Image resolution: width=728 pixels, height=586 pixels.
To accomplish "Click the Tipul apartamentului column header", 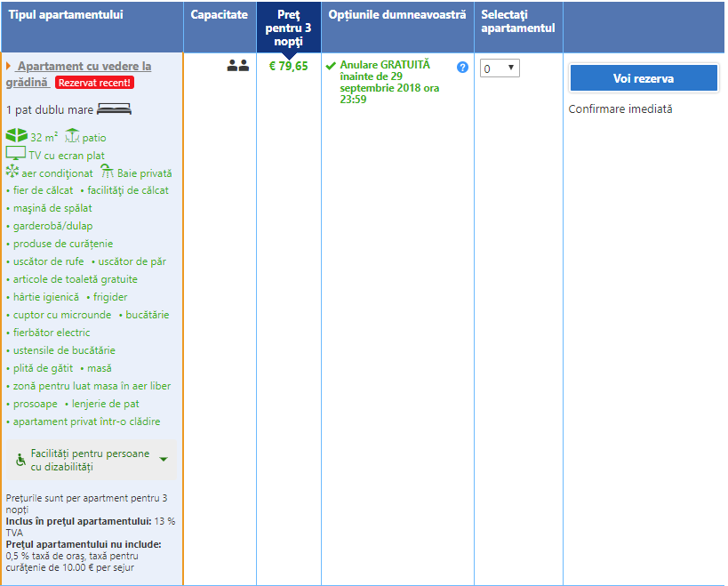I will pyautogui.click(x=66, y=15).
